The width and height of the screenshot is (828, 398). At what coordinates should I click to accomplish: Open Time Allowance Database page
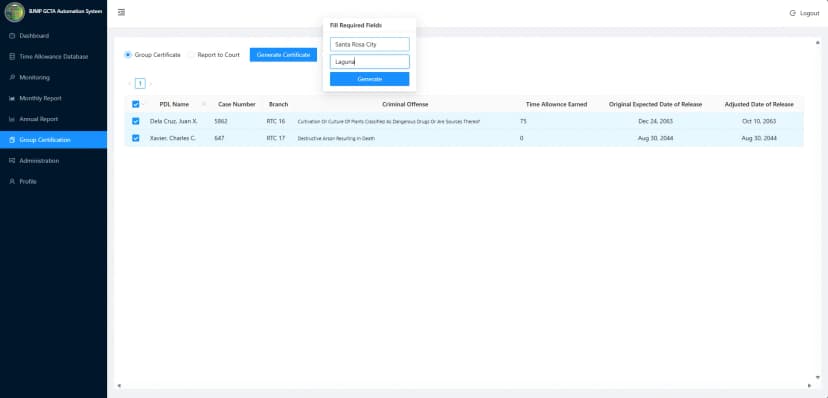(53, 56)
